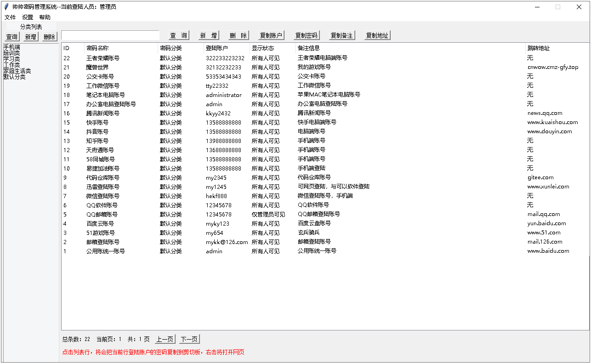
Task: Click the ID column header
Action: tap(73, 48)
